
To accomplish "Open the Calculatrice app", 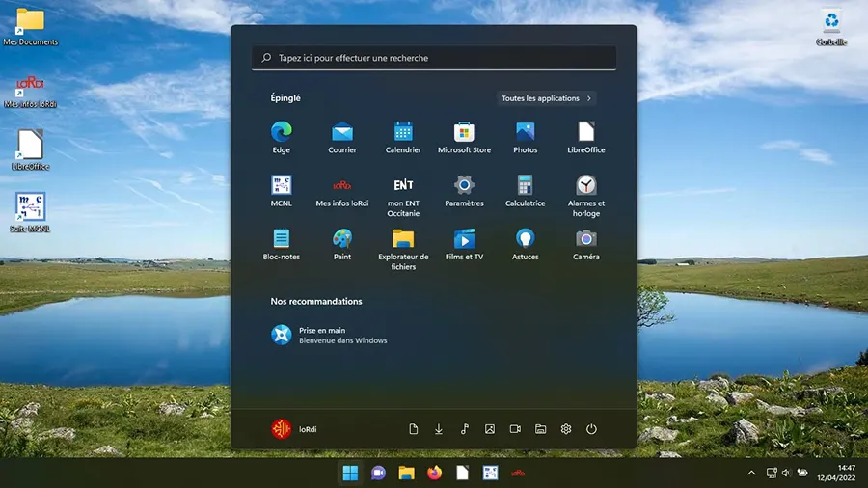I will 525,185.
